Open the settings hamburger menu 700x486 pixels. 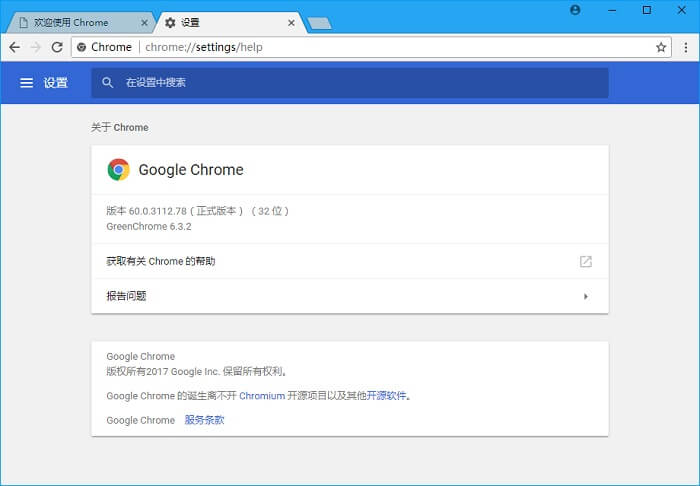point(26,83)
